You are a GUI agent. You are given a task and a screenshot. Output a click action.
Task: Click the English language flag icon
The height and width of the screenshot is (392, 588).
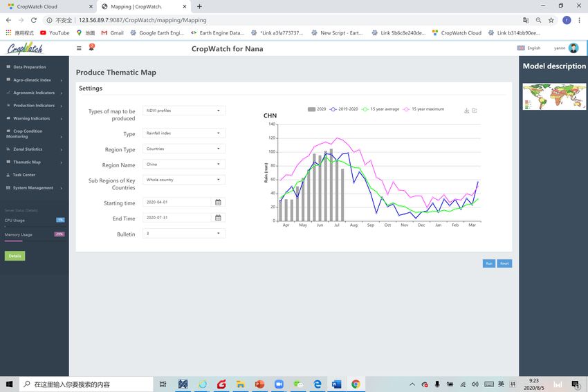521,48
